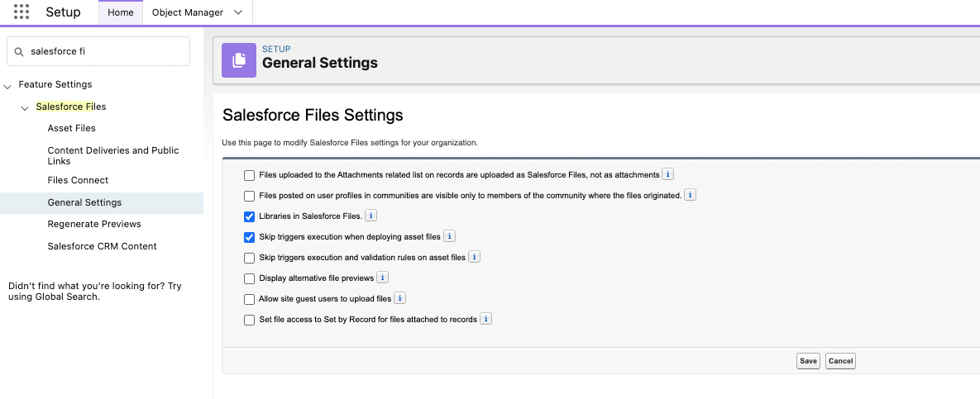Uncheck Libraries in Salesforce Files
Screen dimensions: 980x399
coord(249,216)
